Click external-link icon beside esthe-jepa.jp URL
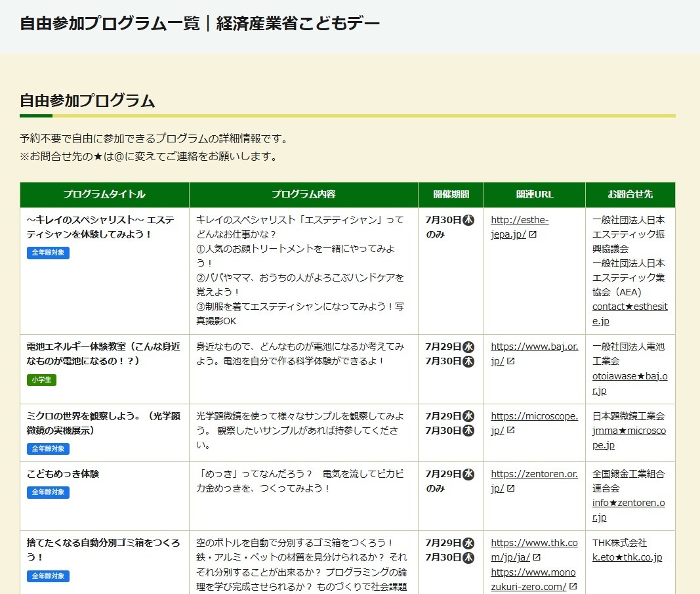 coord(533,234)
